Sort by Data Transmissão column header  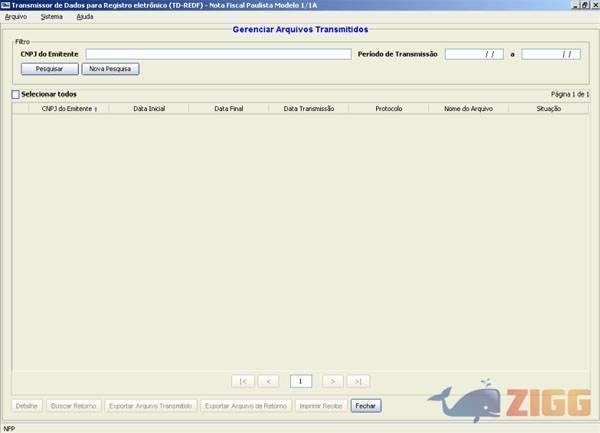point(309,108)
